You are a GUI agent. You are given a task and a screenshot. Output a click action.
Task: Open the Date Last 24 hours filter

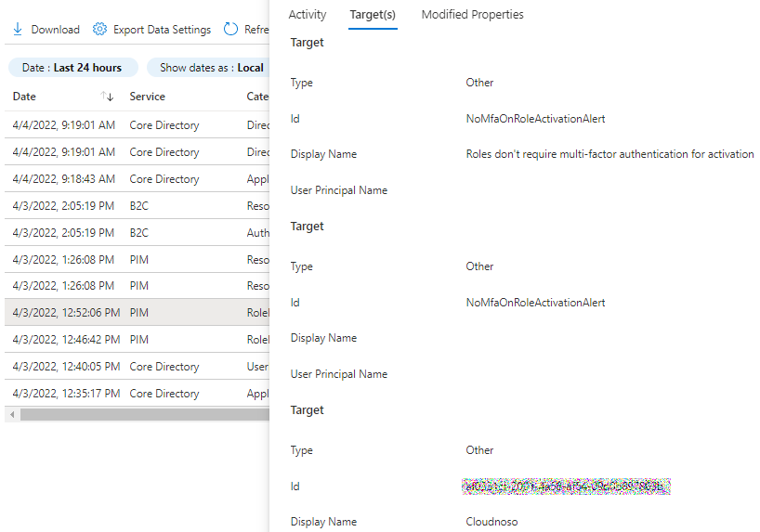tap(72, 68)
